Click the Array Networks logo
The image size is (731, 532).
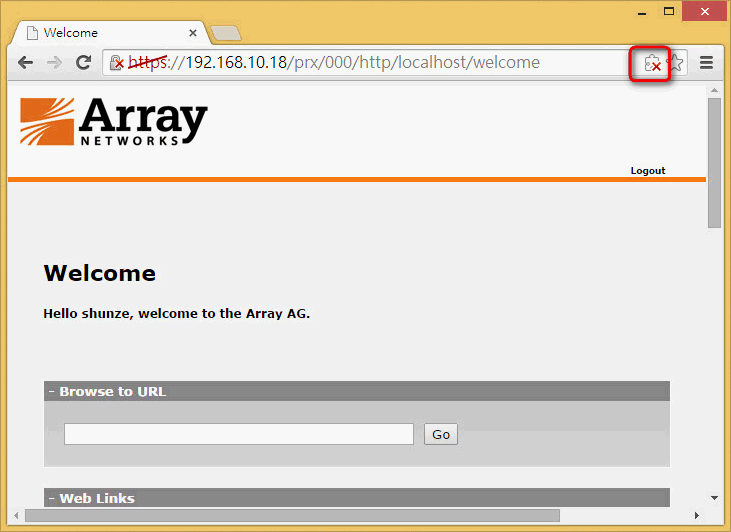click(114, 122)
